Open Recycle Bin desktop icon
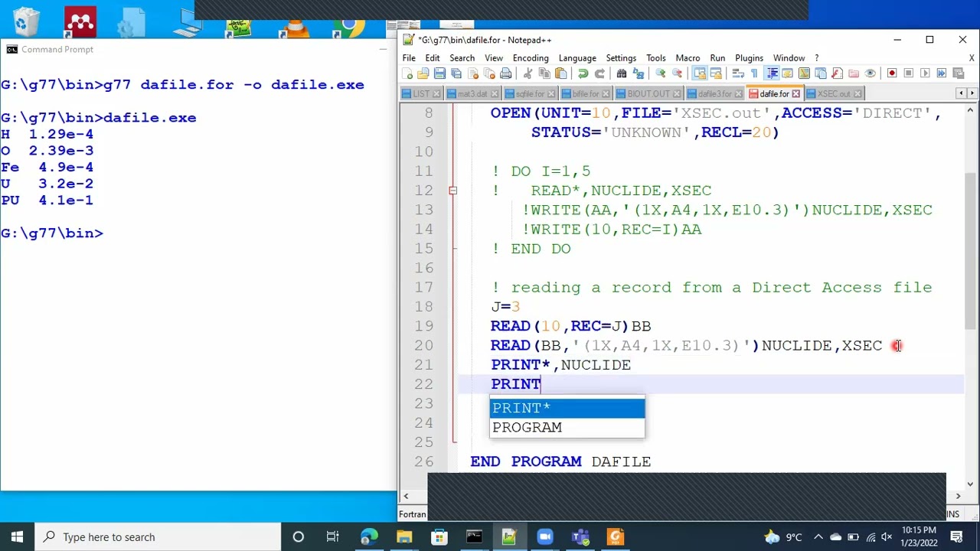 click(26, 21)
